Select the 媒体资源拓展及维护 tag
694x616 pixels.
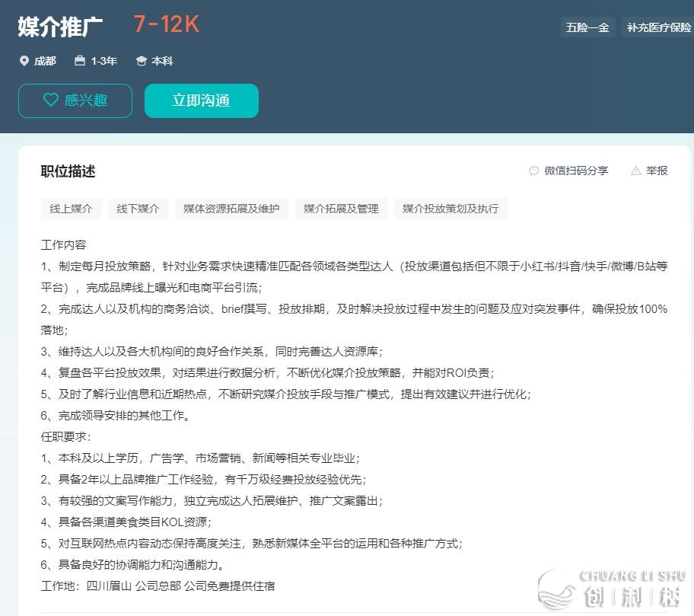(x=231, y=209)
